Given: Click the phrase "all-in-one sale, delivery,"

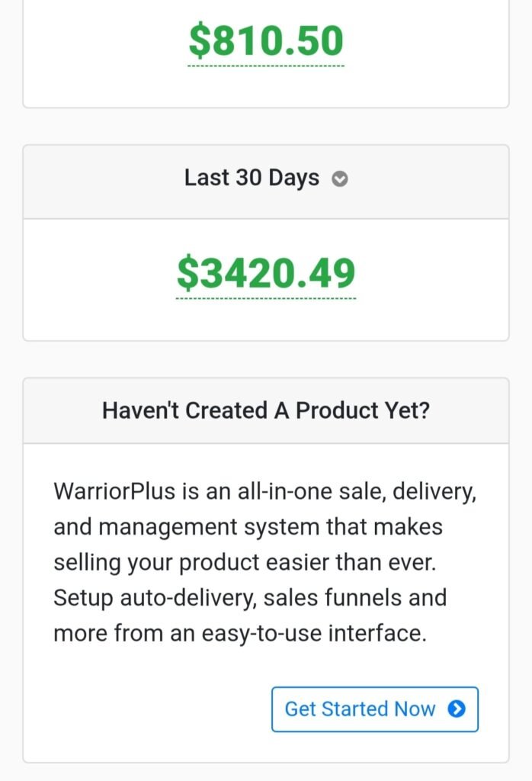Looking at the screenshot, I should (x=357, y=492).
